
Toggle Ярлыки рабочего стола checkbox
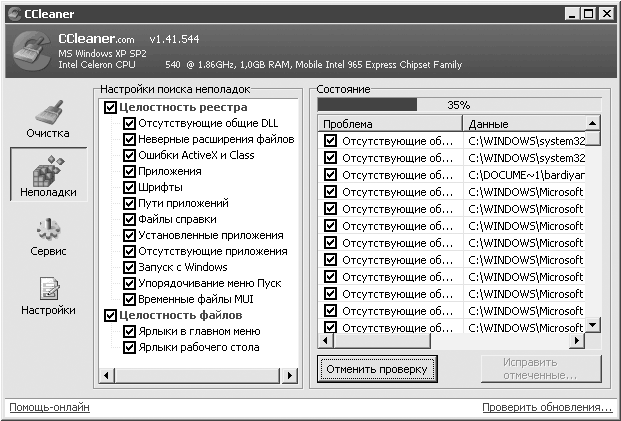[129, 347]
